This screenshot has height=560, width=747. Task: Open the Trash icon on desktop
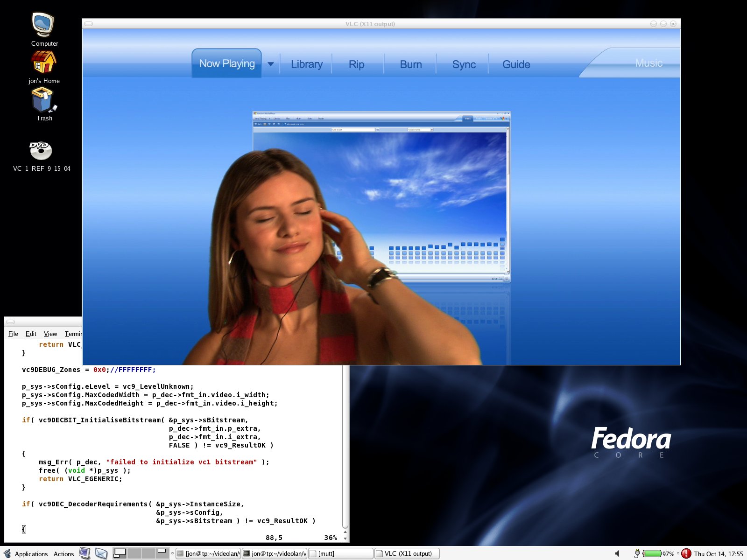pyautogui.click(x=43, y=100)
